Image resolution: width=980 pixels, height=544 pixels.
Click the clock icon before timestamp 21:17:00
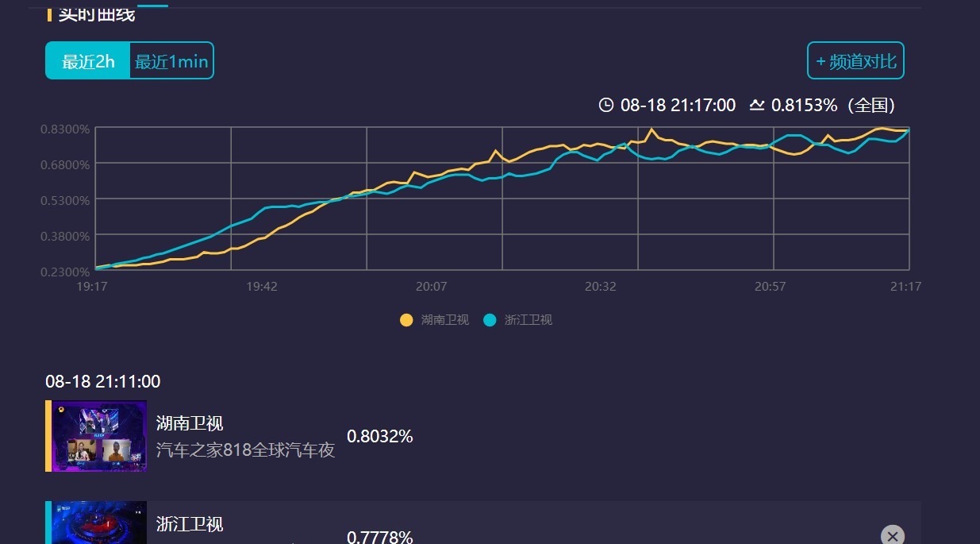pyautogui.click(x=605, y=104)
